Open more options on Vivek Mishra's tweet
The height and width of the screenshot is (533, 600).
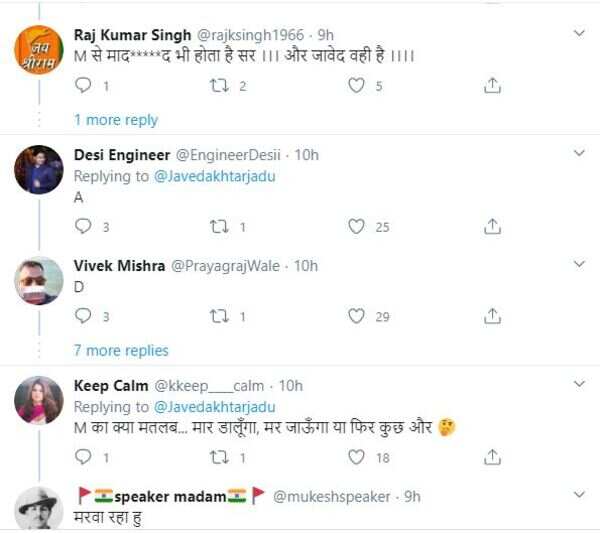(x=578, y=264)
